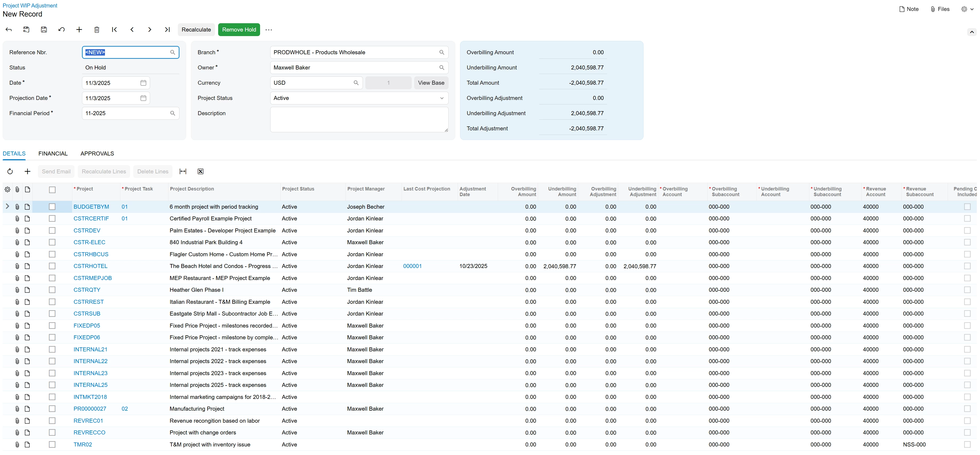Click the Undo changes icon

coord(62,30)
